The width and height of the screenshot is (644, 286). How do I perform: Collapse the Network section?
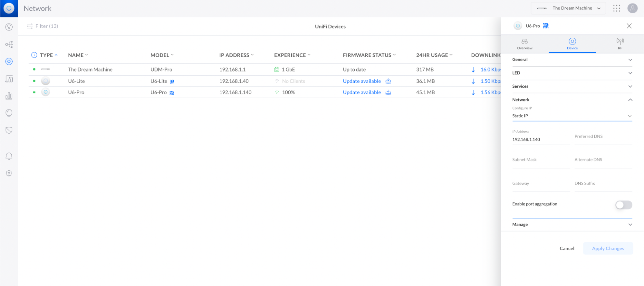click(572, 100)
